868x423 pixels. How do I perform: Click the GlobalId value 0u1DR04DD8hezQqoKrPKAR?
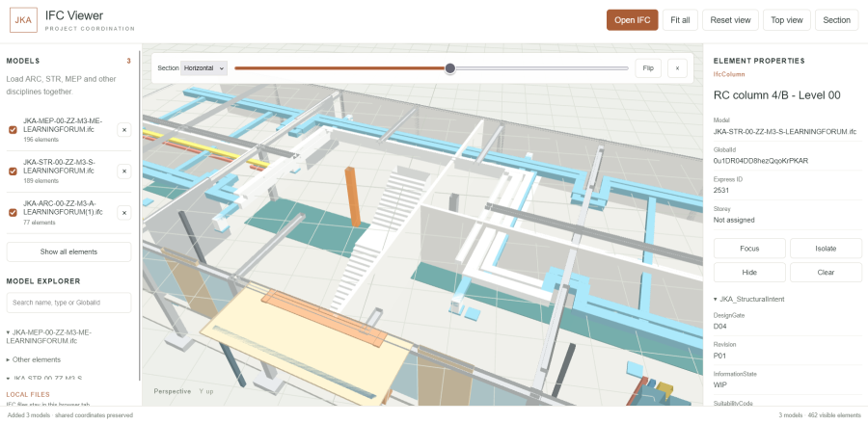coord(761,161)
